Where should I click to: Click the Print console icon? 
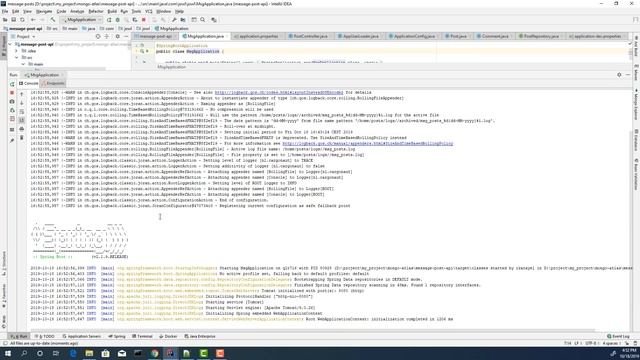click(22, 129)
